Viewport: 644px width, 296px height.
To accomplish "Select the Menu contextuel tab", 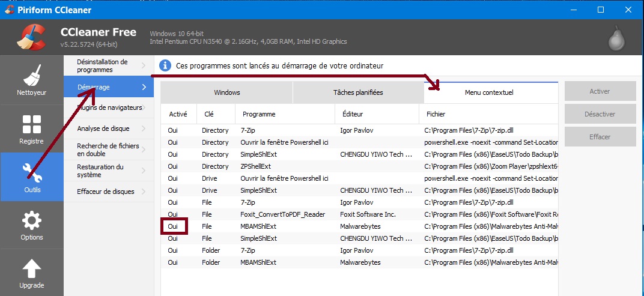I will [x=491, y=92].
